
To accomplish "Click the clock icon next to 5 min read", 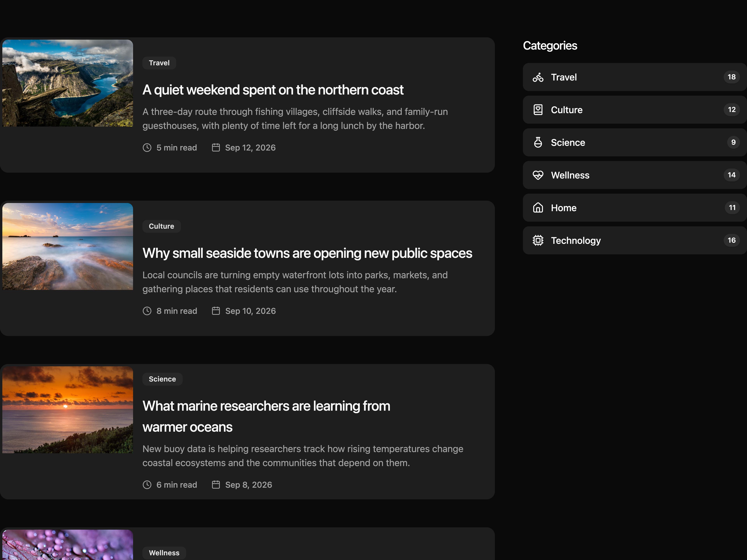I will [x=147, y=148].
